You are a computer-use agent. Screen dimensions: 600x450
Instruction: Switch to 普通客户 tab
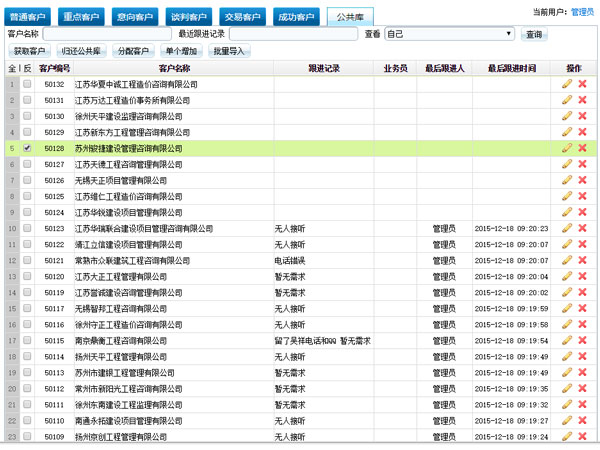27,17
